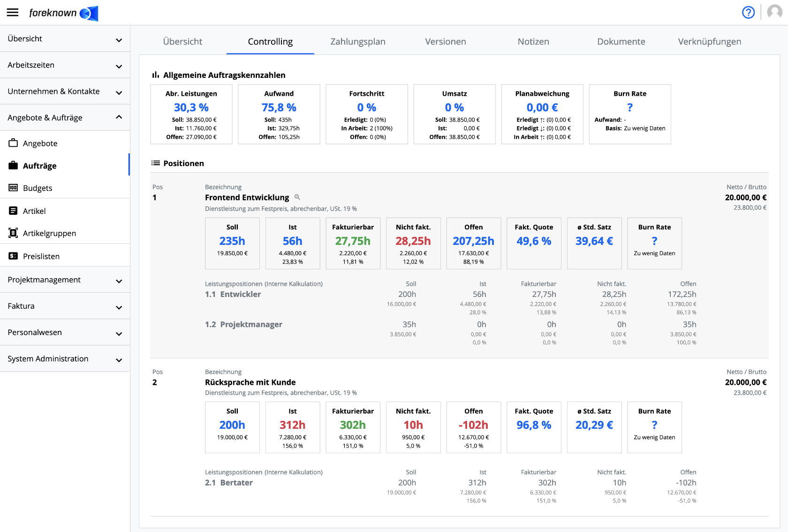This screenshot has height=532, width=788.
Task: Open the help question mark icon
Action: point(748,13)
